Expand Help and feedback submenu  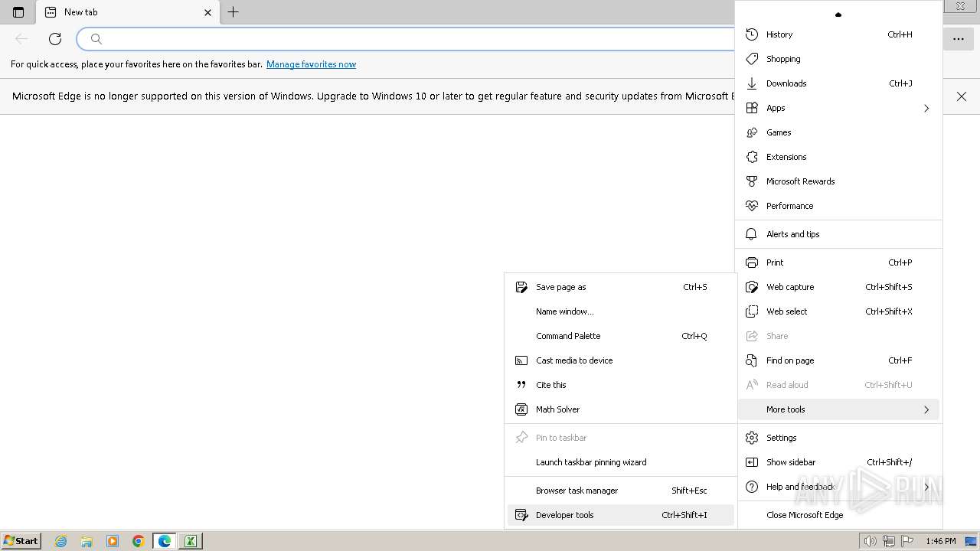click(838, 487)
